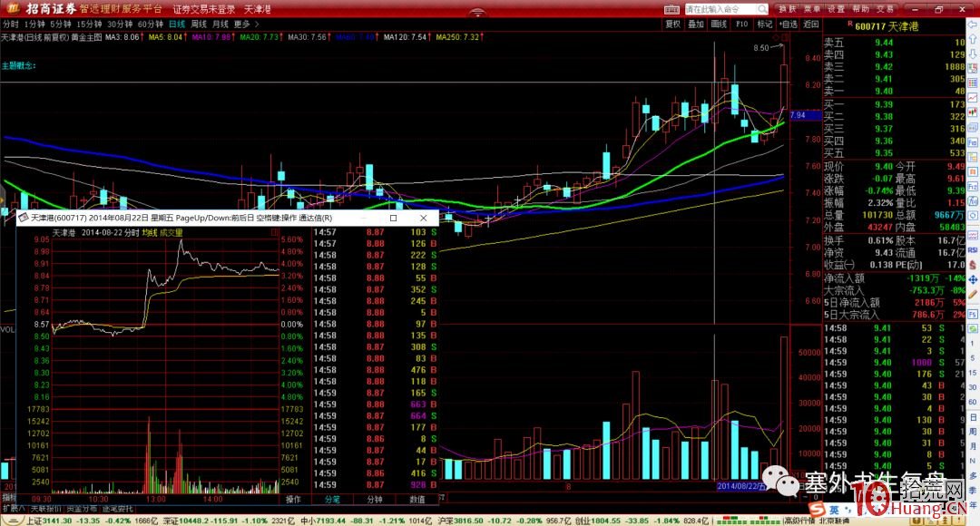Select the 周线 weekly chart tab
This screenshot has width=980, height=526.
(x=199, y=24)
